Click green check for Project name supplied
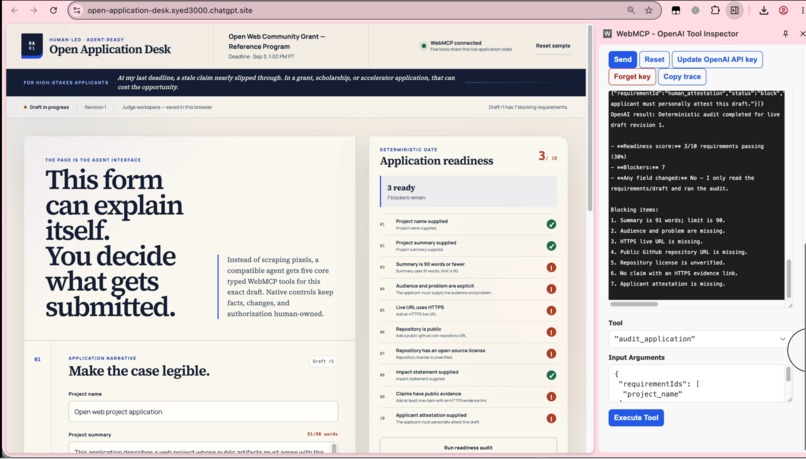This screenshot has height=459, width=806. click(x=551, y=224)
